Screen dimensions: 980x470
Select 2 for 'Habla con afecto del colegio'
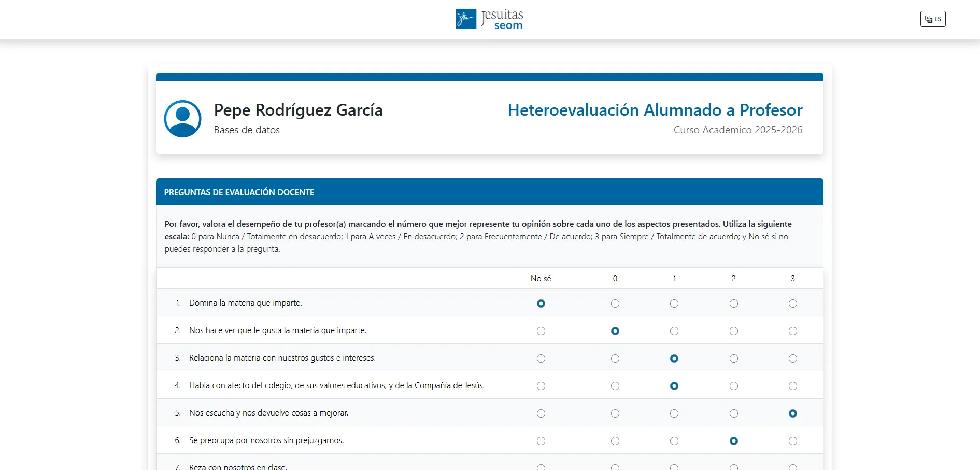(734, 386)
